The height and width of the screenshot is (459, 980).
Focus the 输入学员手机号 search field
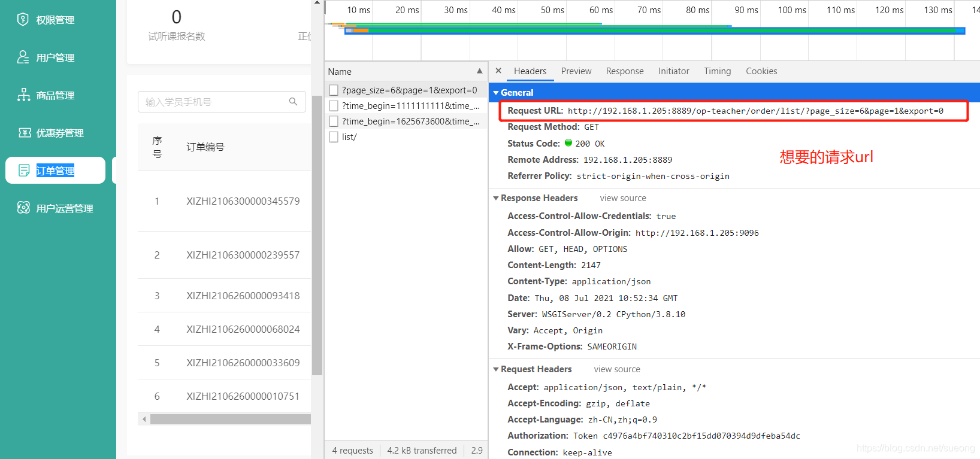click(x=222, y=102)
